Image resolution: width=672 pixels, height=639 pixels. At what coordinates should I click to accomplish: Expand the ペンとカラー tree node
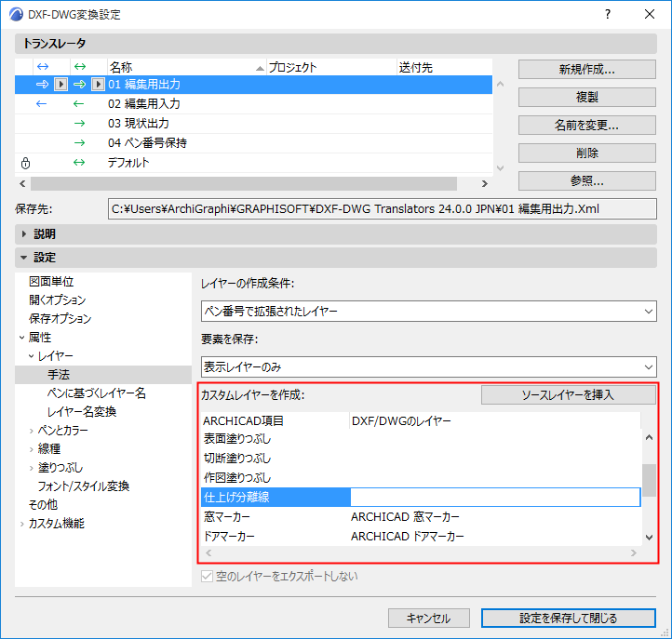pyautogui.click(x=32, y=431)
